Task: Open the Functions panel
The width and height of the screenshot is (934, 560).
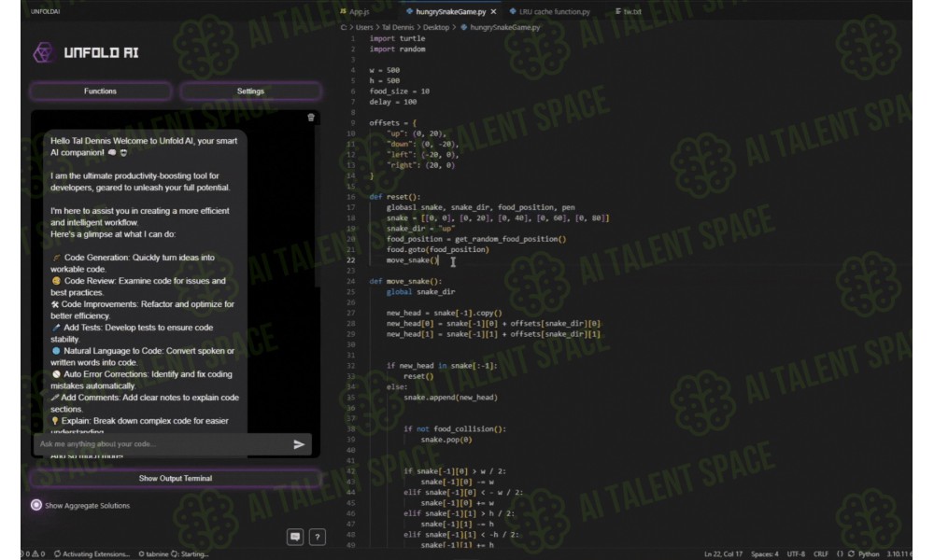Action: pos(100,91)
